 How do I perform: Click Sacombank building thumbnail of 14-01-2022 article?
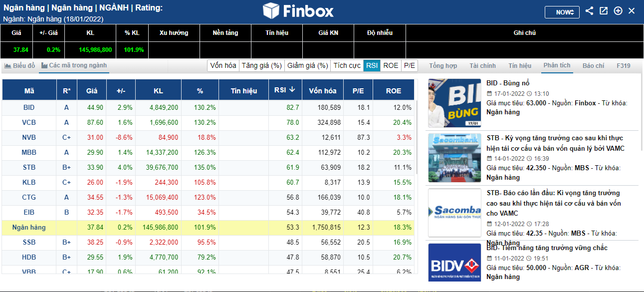(x=454, y=158)
